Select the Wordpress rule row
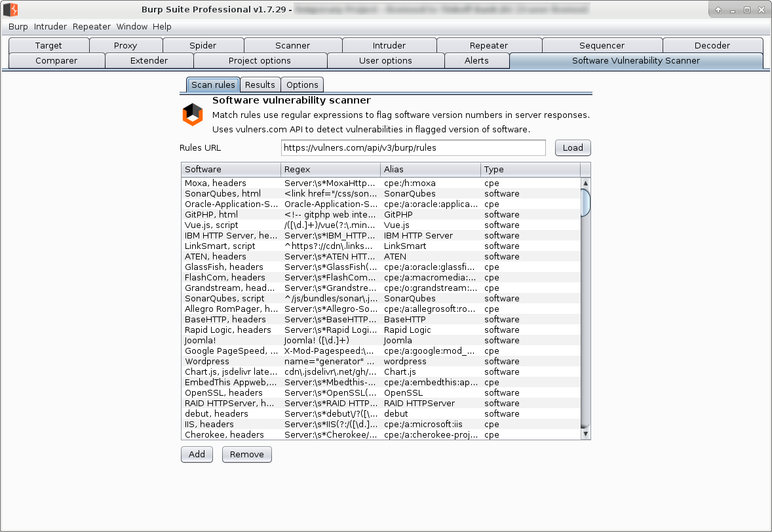 click(x=381, y=361)
